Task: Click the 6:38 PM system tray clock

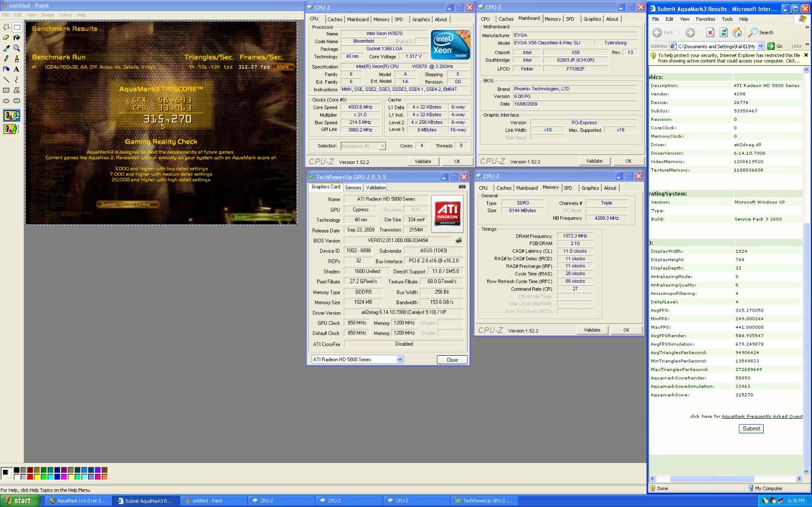Action: (796, 501)
